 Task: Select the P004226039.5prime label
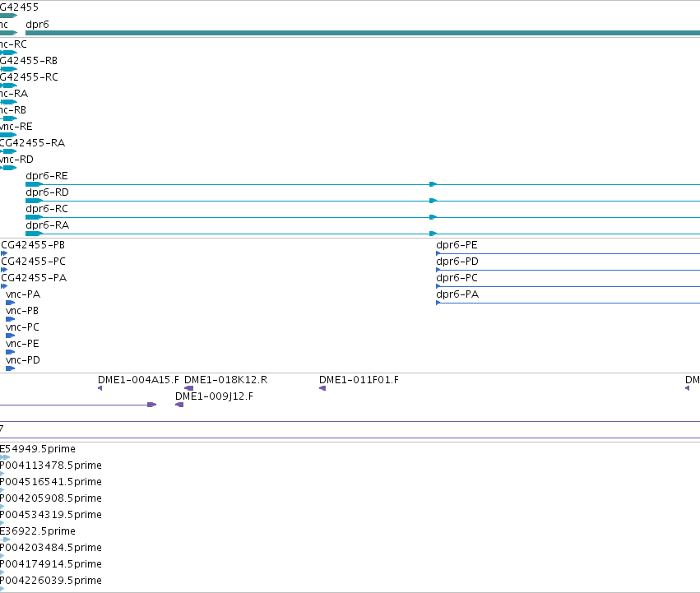(x=51, y=581)
